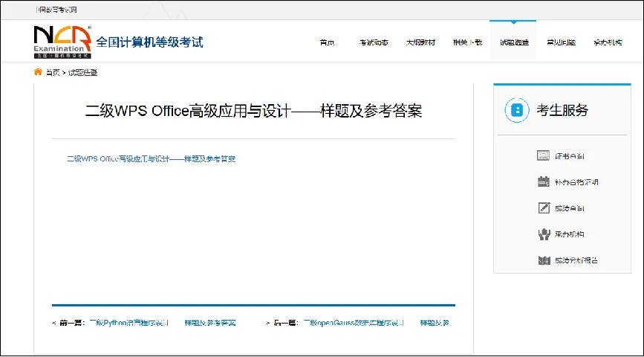Image resolution: width=644 pixels, height=357 pixels.
Task: Click the 全国计算机等级考试 site title
Action: 149,42
